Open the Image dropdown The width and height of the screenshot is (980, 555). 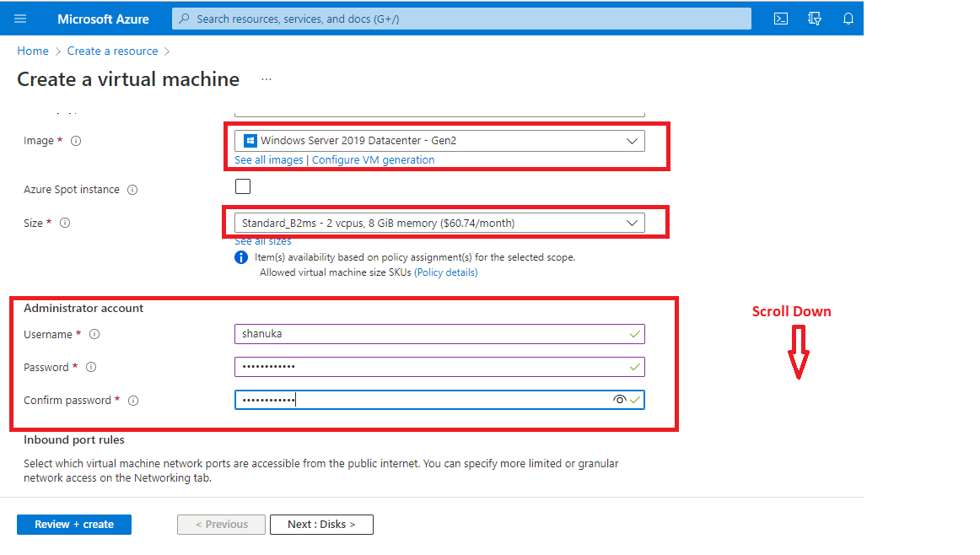click(439, 141)
